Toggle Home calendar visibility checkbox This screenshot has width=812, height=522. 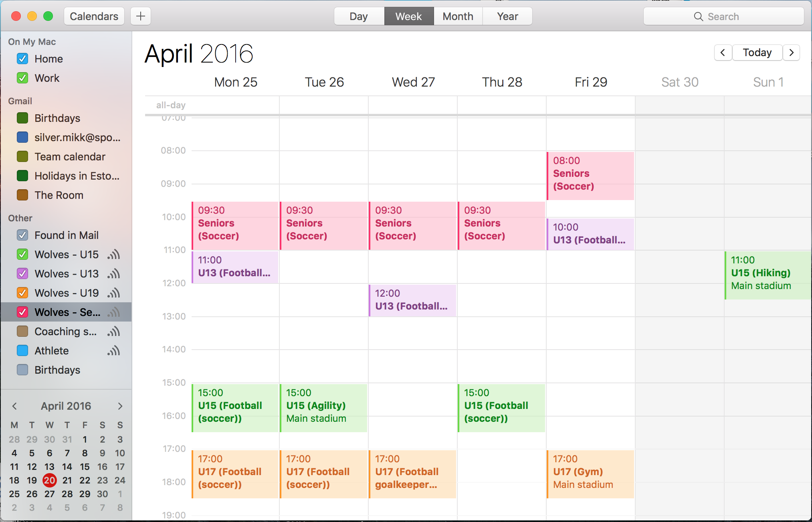pyautogui.click(x=22, y=59)
